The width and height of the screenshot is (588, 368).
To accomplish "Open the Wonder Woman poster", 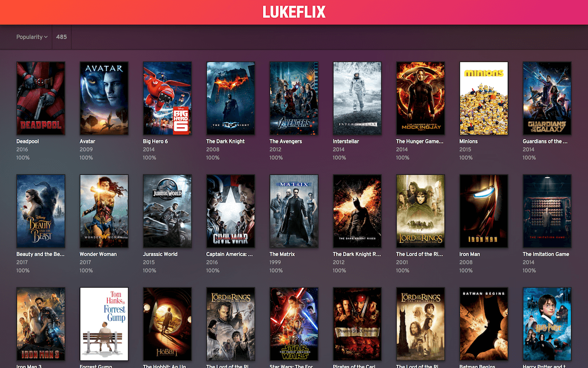I will tap(104, 211).
